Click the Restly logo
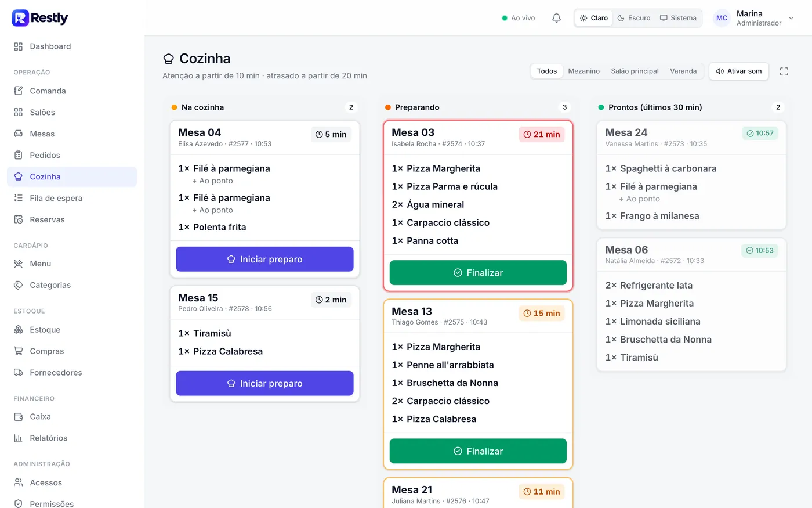 pyautogui.click(x=40, y=18)
